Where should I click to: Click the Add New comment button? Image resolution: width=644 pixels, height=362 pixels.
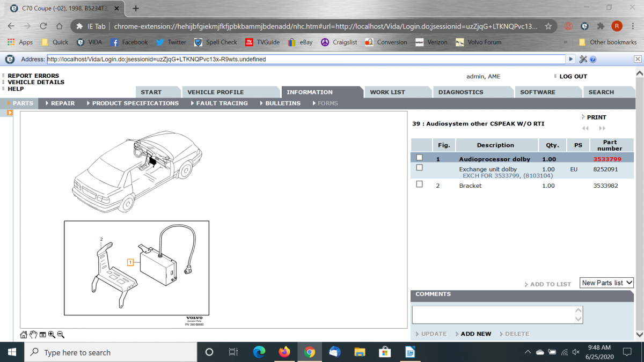(475, 334)
